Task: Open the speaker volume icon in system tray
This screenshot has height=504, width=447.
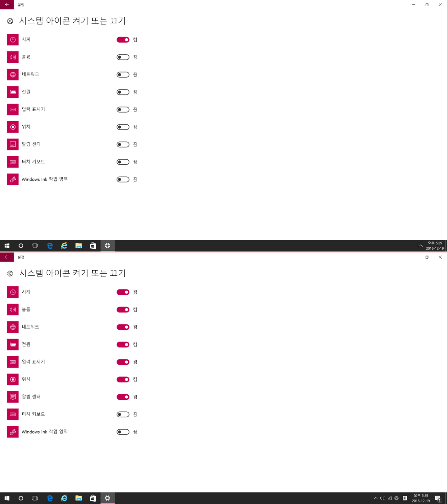Action: pos(382,498)
